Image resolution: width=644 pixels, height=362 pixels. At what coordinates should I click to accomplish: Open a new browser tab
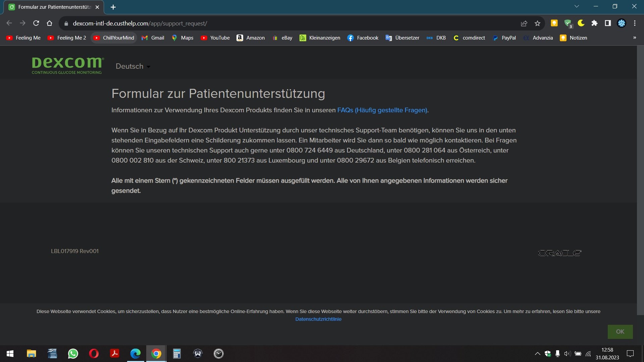(113, 7)
